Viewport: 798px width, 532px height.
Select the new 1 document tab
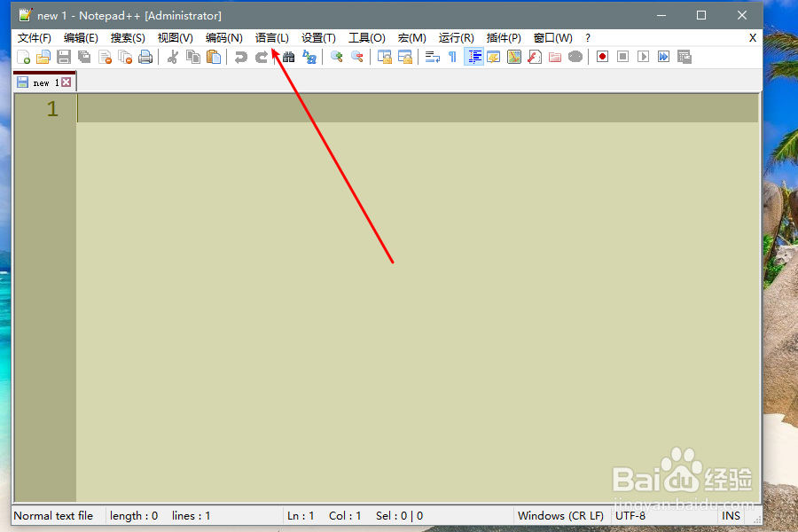click(x=45, y=82)
